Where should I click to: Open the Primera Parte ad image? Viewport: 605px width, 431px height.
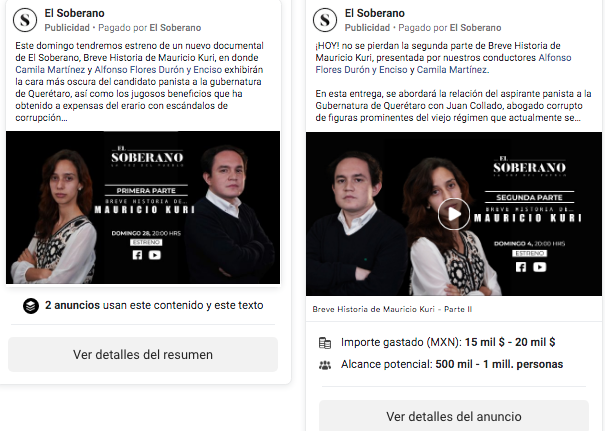click(143, 208)
